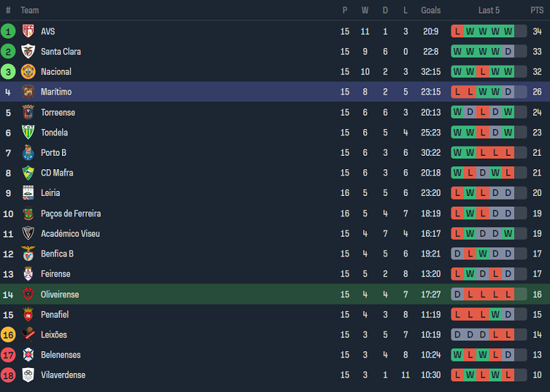Click the Santa Clara club crest
550x392 pixels.
[28, 51]
